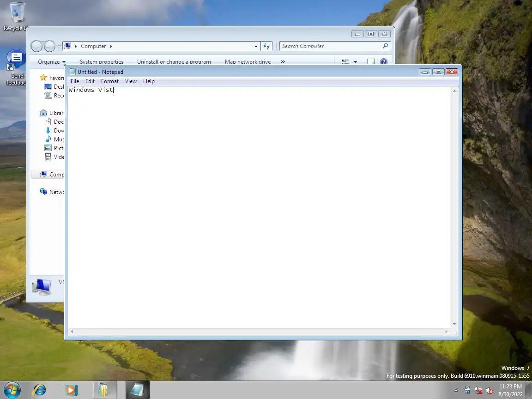
Task: Click the network tray icon
Action: 478,391
